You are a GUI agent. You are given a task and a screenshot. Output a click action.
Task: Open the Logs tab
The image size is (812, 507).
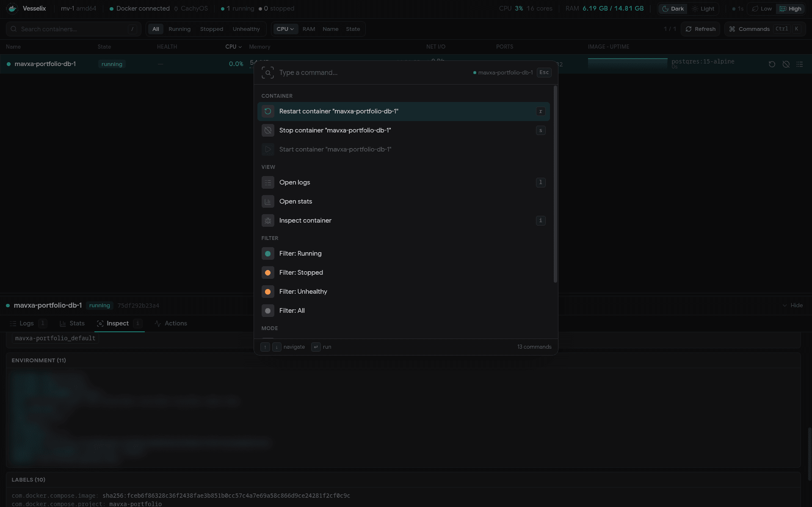coord(28,323)
